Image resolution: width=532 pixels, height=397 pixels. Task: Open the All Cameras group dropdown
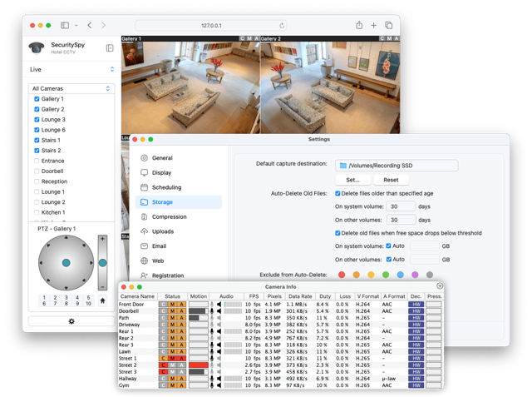click(x=71, y=88)
